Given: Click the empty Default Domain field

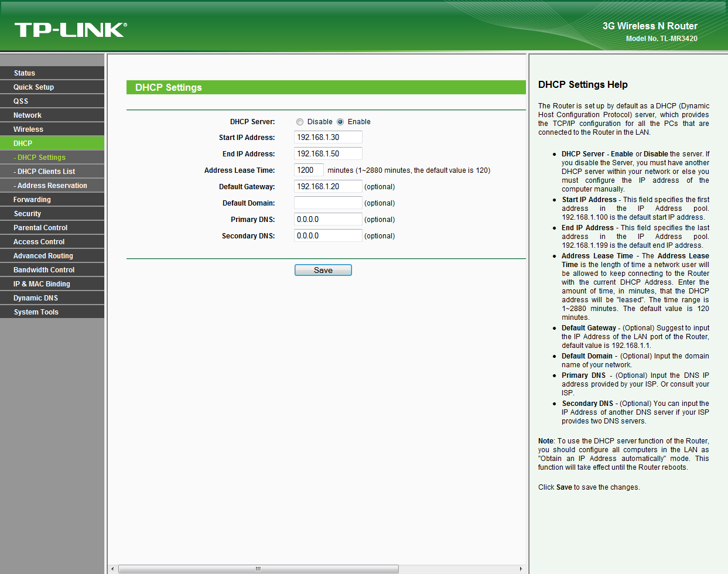Looking at the screenshot, I should (328, 203).
